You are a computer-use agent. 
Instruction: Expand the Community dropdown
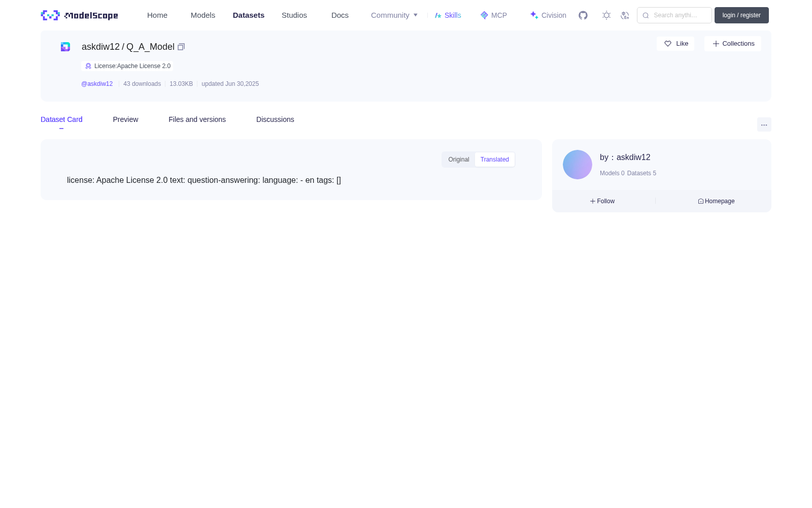coord(394,15)
